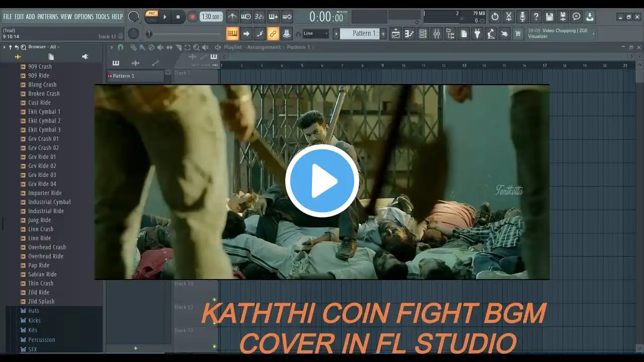Image resolution: width=644 pixels, height=362 pixels.
Task: Open the project picker (pages) icon
Action: (x=464, y=34)
